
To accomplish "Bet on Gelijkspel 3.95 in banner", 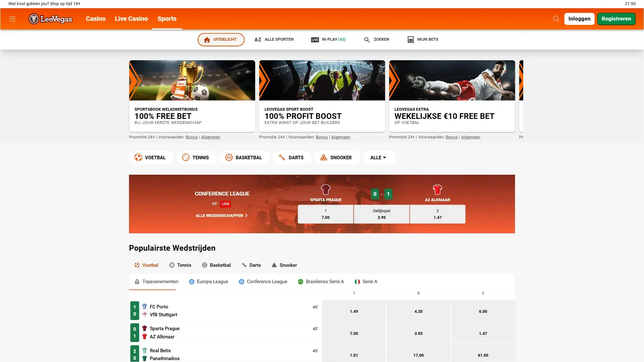I will pyautogui.click(x=382, y=214).
